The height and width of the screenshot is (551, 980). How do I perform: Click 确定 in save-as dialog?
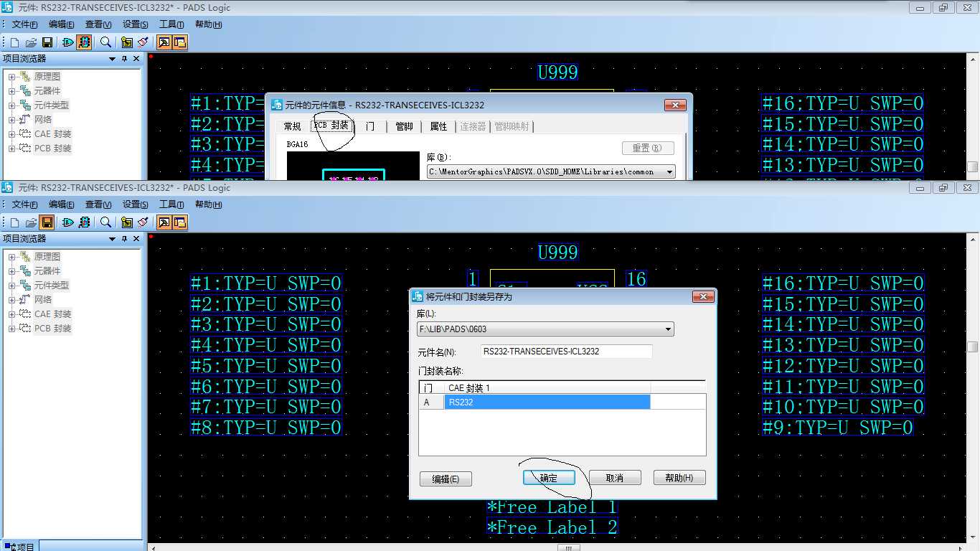pos(549,478)
